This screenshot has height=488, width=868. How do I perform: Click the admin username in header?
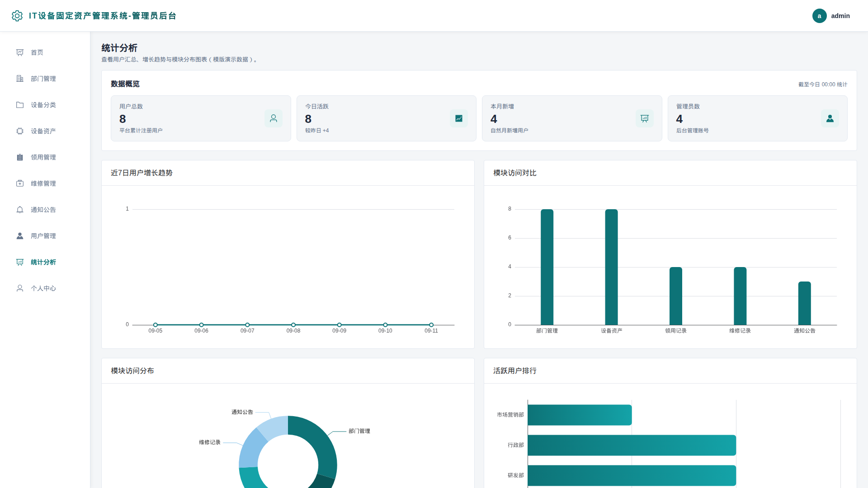coord(840,16)
